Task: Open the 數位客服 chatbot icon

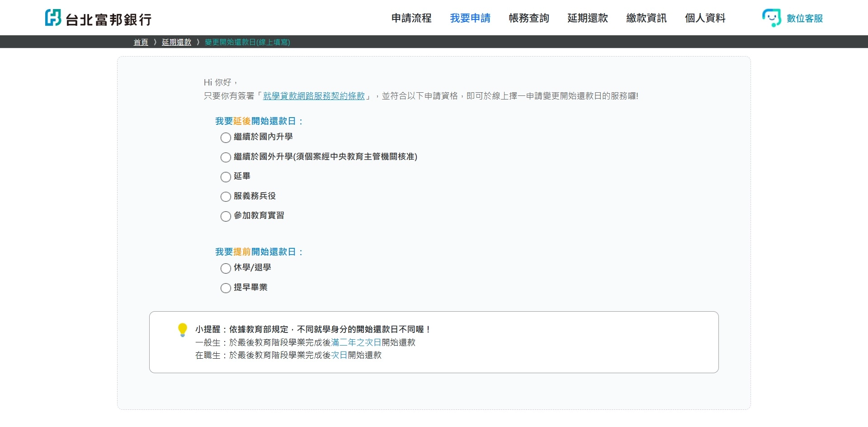Action: pyautogui.click(x=771, y=18)
